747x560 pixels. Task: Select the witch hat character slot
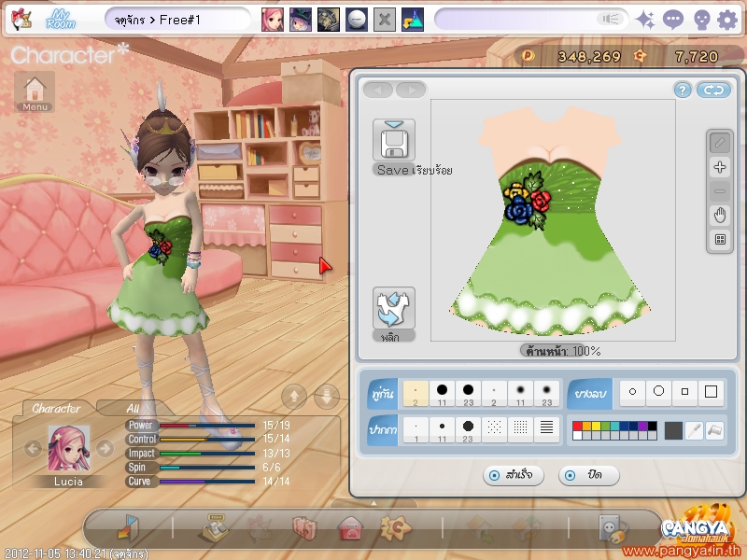pyautogui.click(x=301, y=20)
